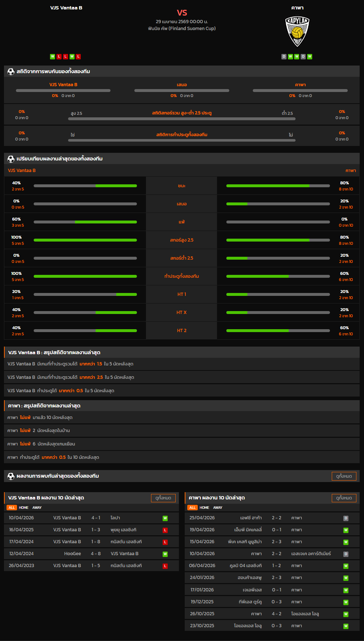Click the 12/04/2024 HooGee vs VJS Vantaa B row

pos(91,554)
